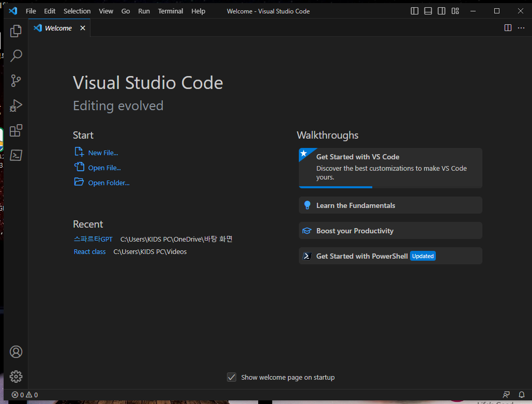Click the New File page-plus icon

(x=79, y=152)
